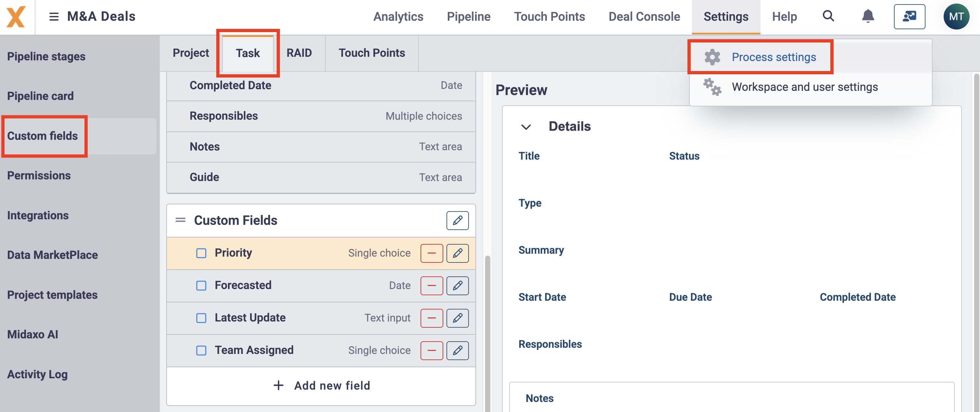Open the notifications bell

pos(868,16)
